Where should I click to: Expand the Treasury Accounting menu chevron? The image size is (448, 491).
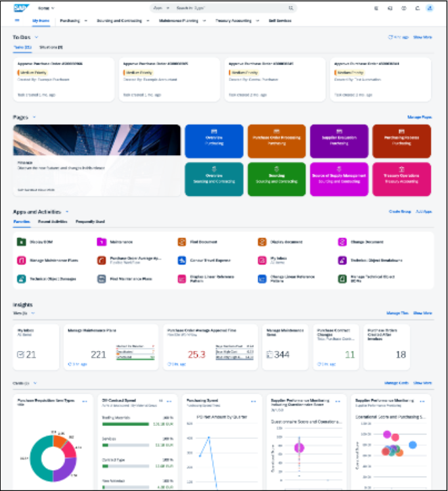(x=258, y=20)
